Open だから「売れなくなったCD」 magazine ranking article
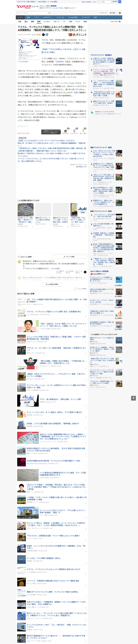The height and width of the screenshot is (644, 138). pyautogui.click(x=104, y=153)
